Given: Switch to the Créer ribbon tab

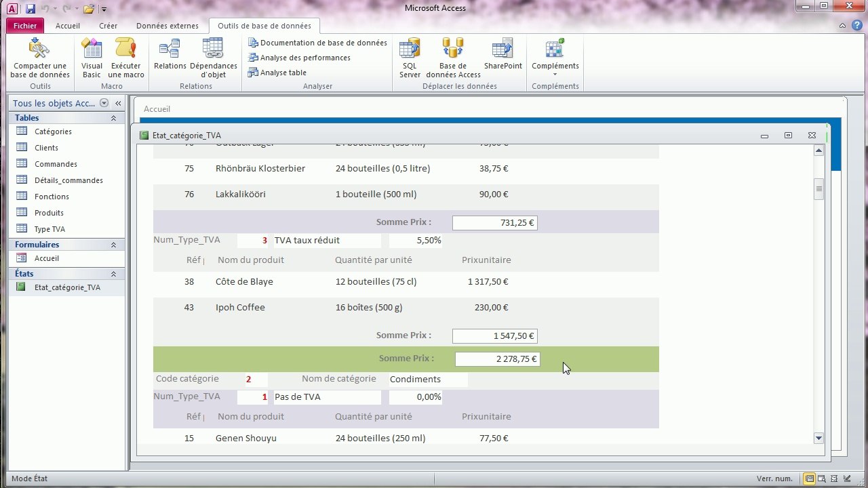Looking at the screenshot, I should (108, 26).
